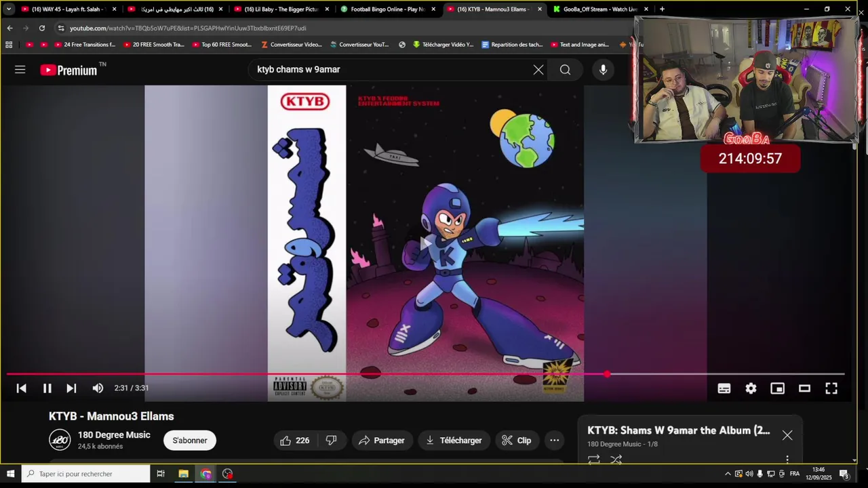The height and width of the screenshot is (488, 868).
Task: Open the tab search dropdown arrow
Action: tap(8, 9)
